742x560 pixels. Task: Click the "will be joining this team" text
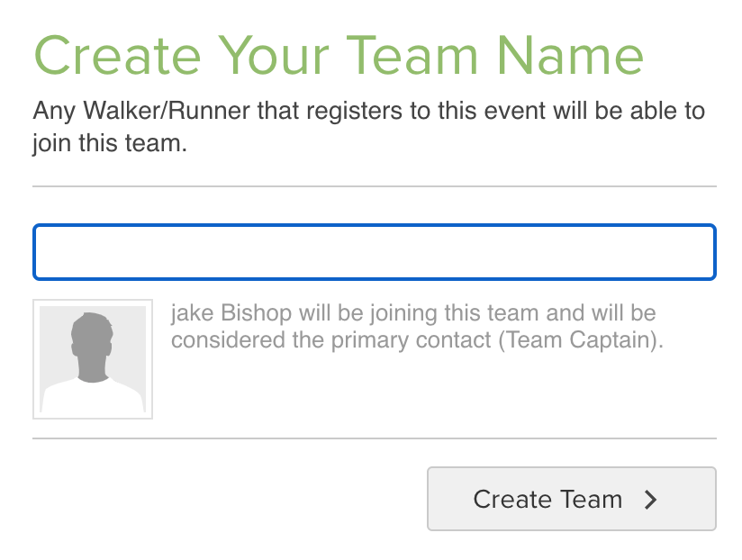click(x=393, y=314)
